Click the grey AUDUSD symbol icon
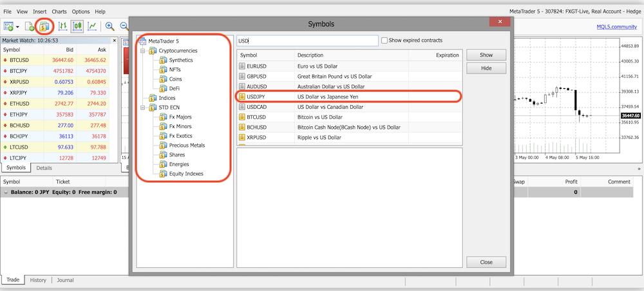Viewport: 644px width, 291px height. [x=242, y=87]
